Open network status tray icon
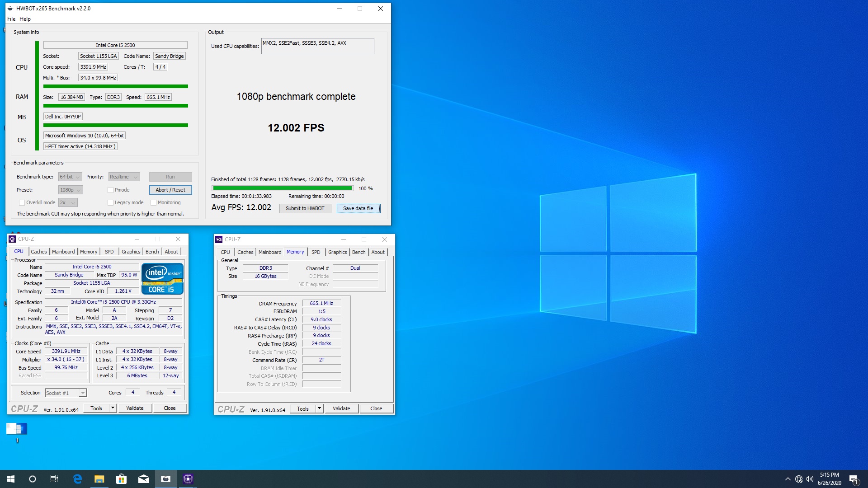Image resolution: width=868 pixels, height=488 pixels. pos(799,479)
